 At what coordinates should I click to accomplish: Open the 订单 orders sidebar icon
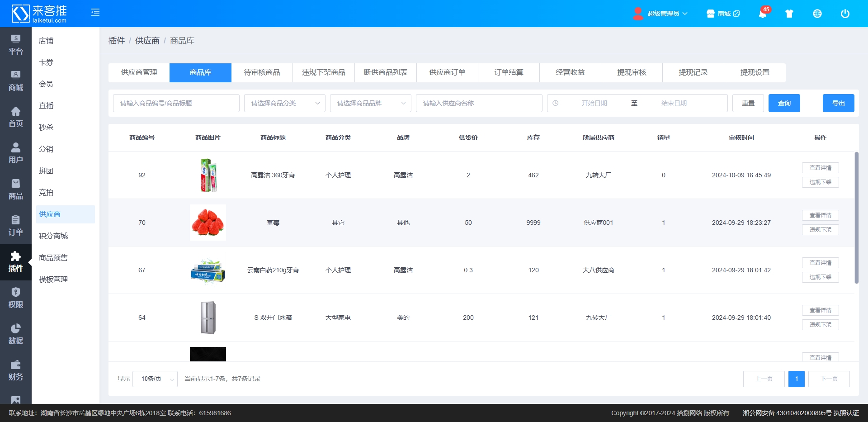pos(16,226)
